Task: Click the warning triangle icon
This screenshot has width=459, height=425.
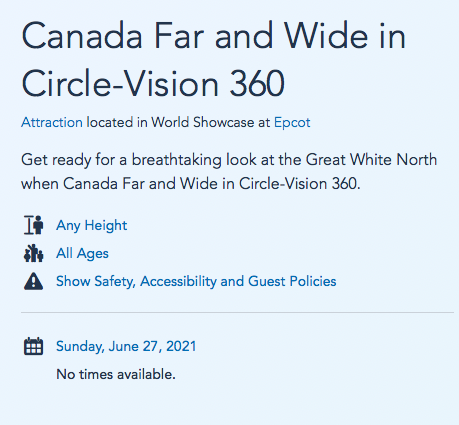Action: coord(33,281)
